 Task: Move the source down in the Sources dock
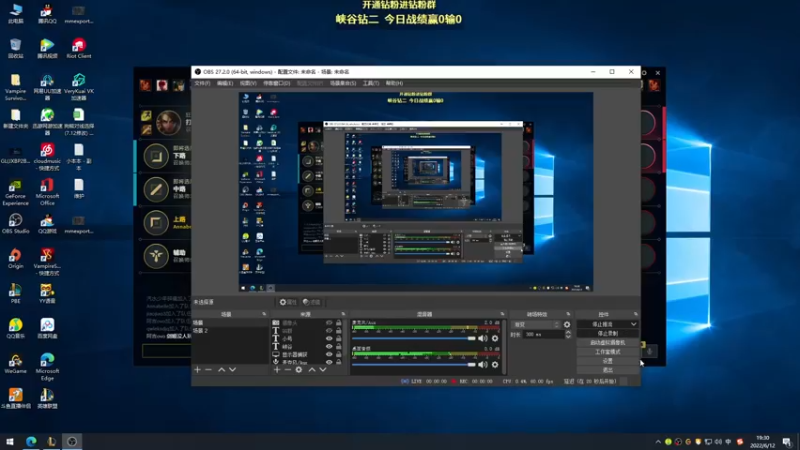coord(323,369)
